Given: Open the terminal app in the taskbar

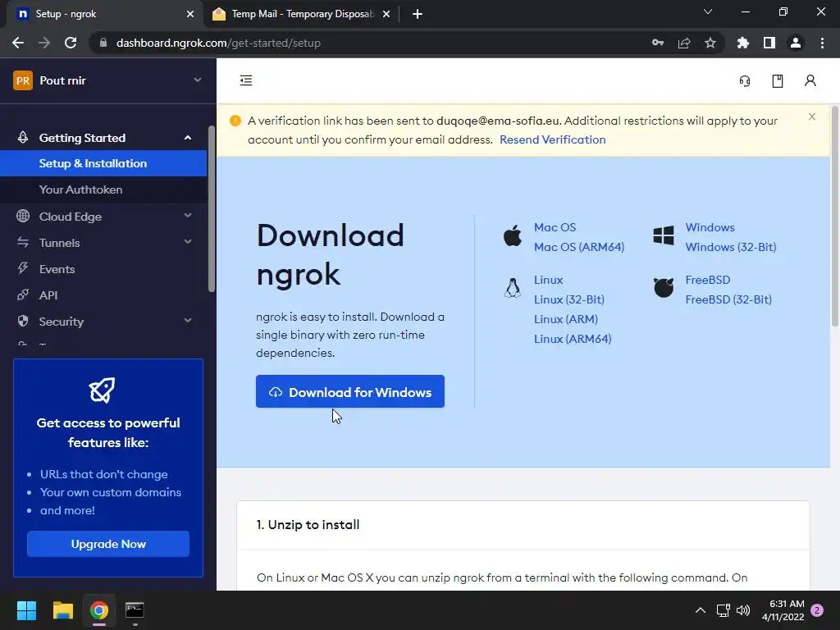Looking at the screenshot, I should point(135,610).
